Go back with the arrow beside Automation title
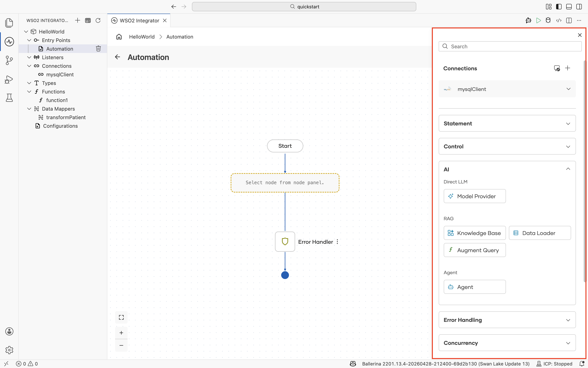 coord(117,57)
